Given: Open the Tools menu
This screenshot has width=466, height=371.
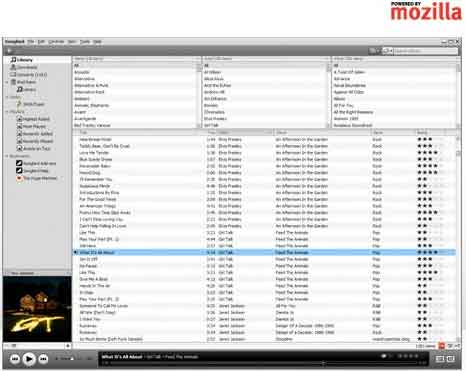Looking at the screenshot, I should point(85,42).
